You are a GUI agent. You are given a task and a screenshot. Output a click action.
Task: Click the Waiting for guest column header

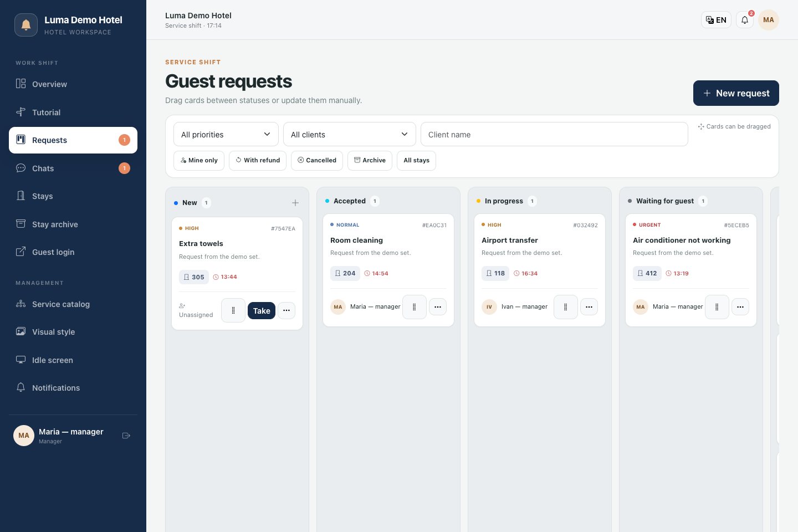coord(665,201)
